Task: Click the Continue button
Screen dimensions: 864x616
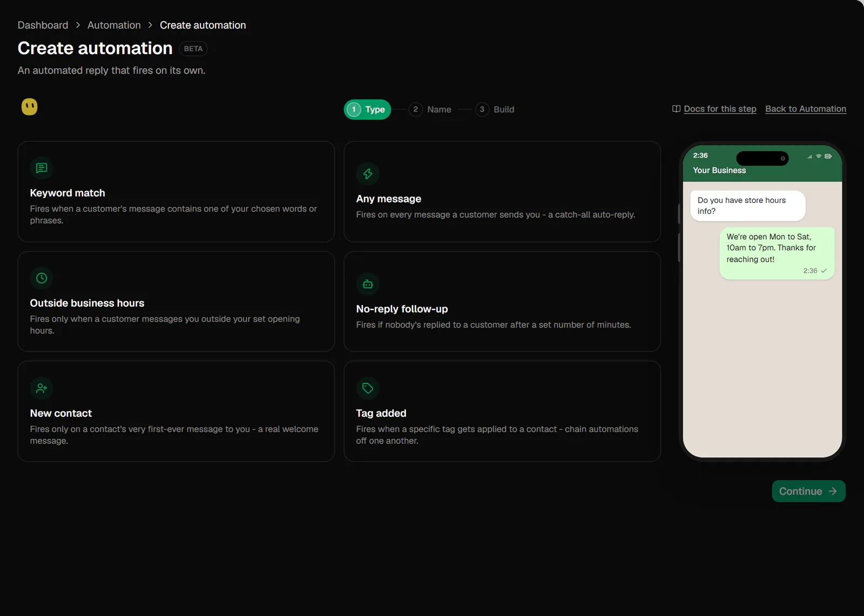Action: coord(808,491)
